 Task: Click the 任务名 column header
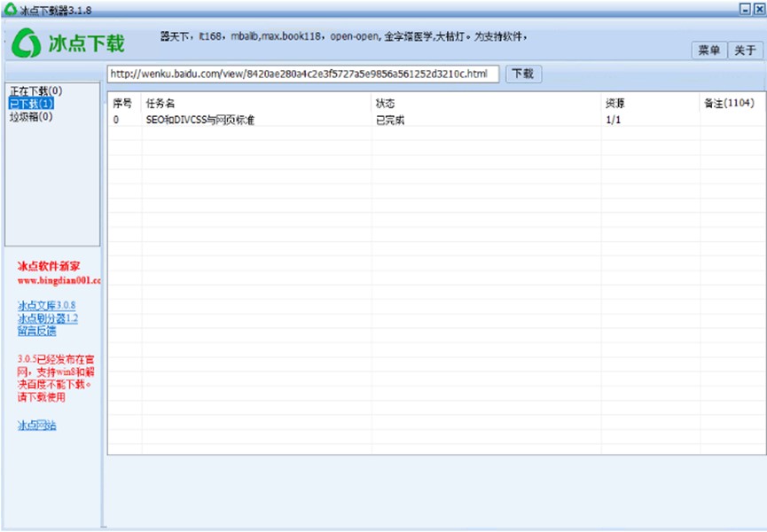160,103
